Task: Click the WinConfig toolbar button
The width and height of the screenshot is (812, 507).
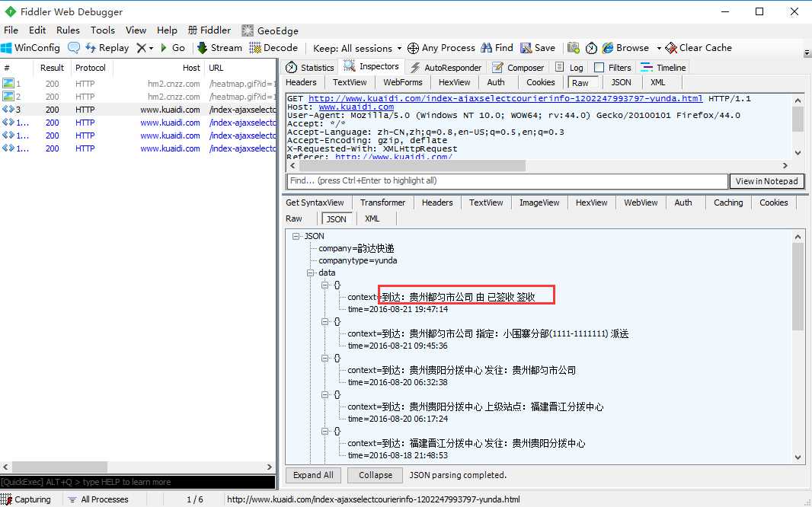Action: pos(30,48)
